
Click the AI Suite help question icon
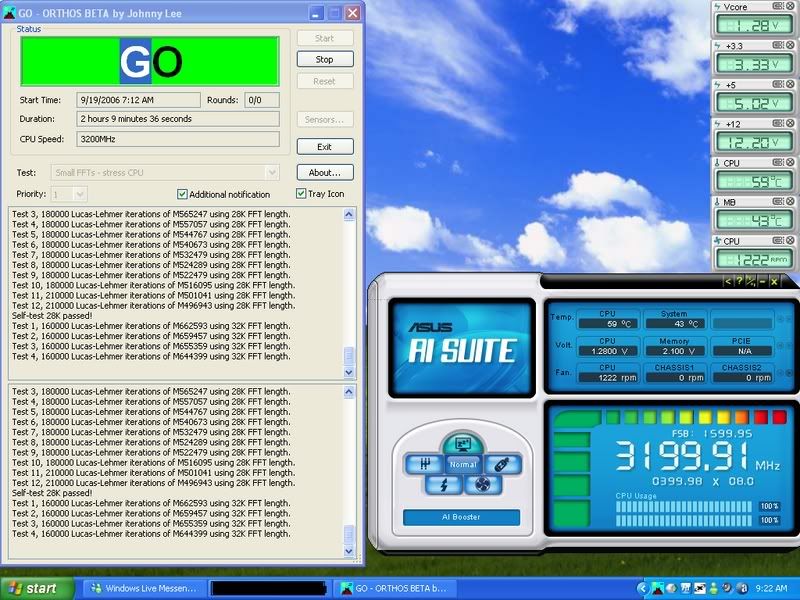tap(739, 281)
